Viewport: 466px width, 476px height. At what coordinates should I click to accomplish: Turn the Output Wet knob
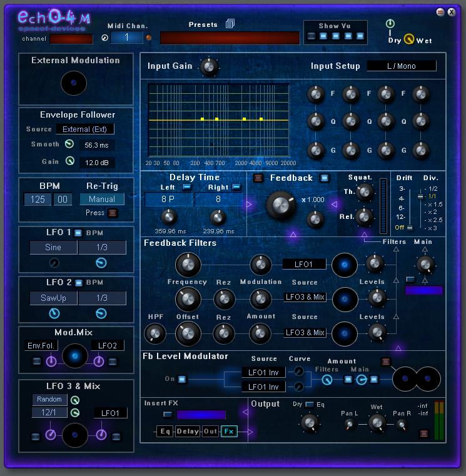(x=377, y=423)
